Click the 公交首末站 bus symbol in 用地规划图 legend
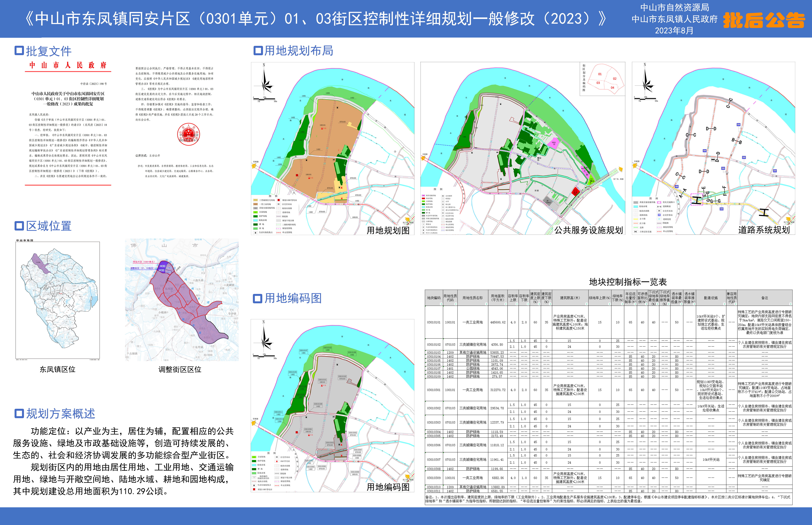The height and width of the screenshot is (525, 812). click(279, 204)
